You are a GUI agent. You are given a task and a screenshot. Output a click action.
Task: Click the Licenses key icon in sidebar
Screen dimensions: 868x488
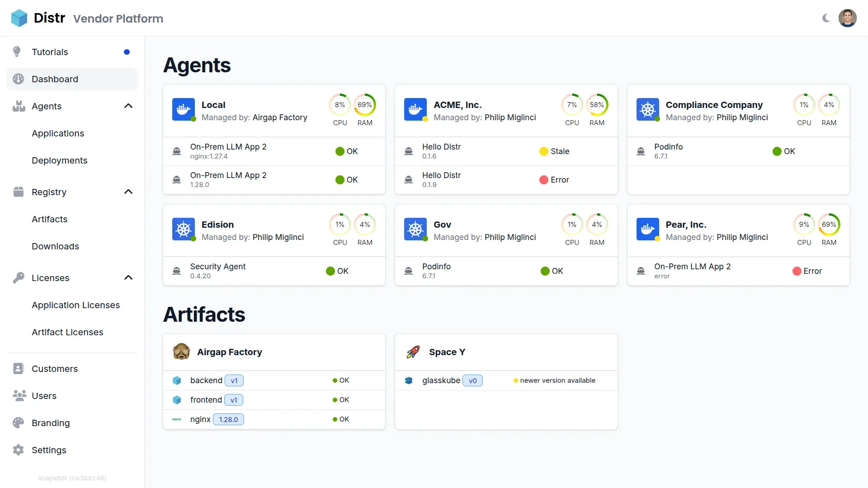click(18, 277)
